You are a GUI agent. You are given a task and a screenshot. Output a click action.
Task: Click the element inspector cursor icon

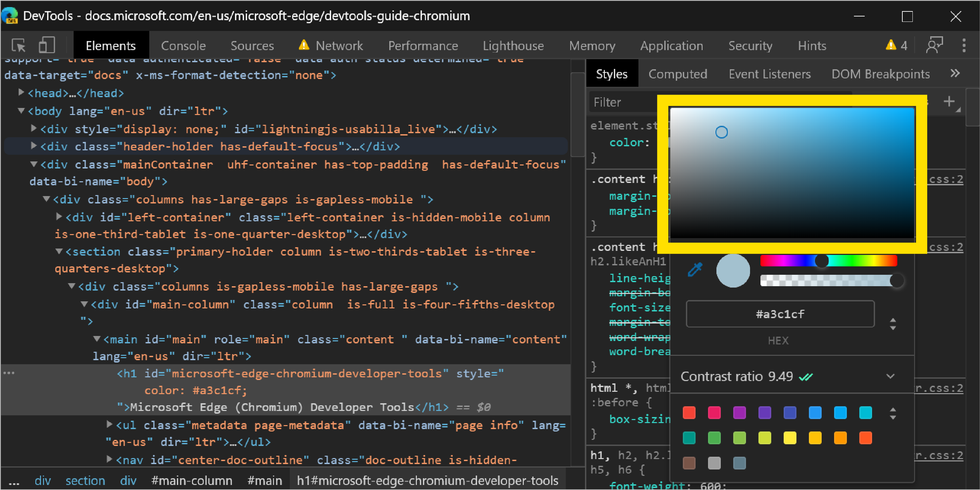click(x=19, y=45)
